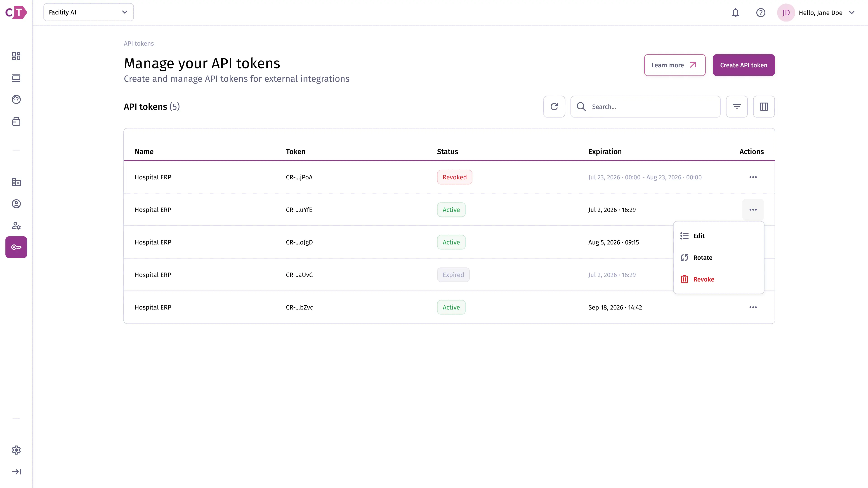
Task: Open column visibility settings icon
Action: coord(764,107)
